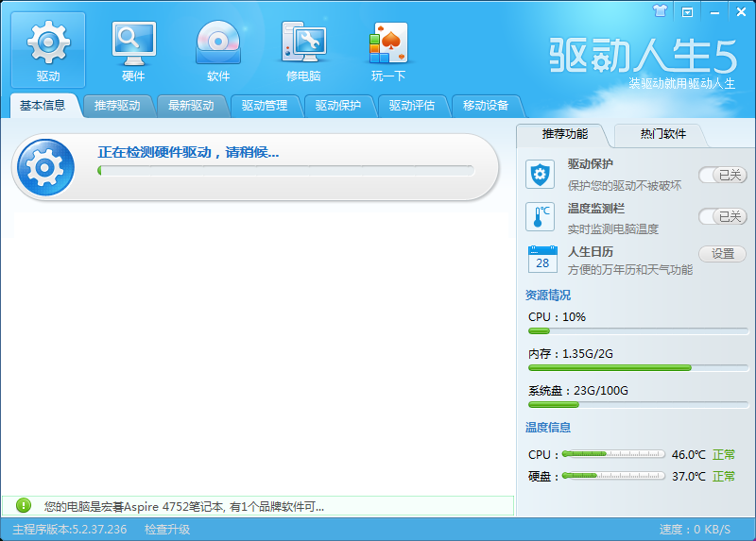Switch to the 驱动评估 tab
Image resolution: width=756 pixels, height=541 pixels.
[x=412, y=106]
